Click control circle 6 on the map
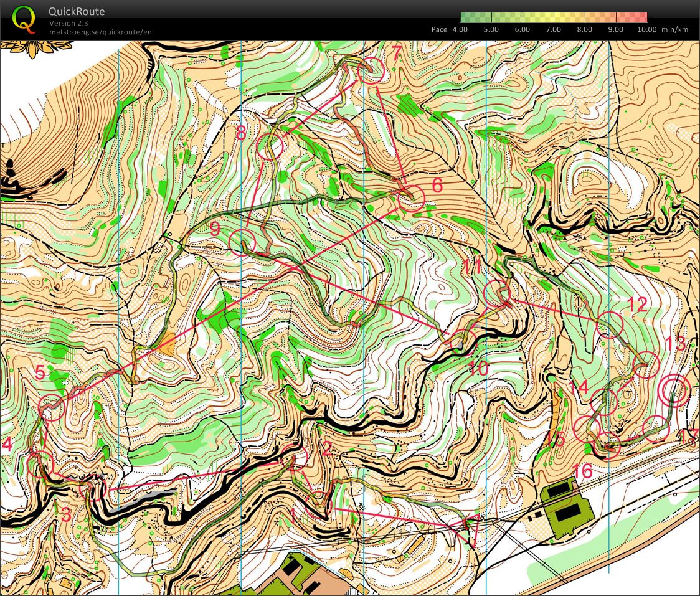 coord(412,198)
